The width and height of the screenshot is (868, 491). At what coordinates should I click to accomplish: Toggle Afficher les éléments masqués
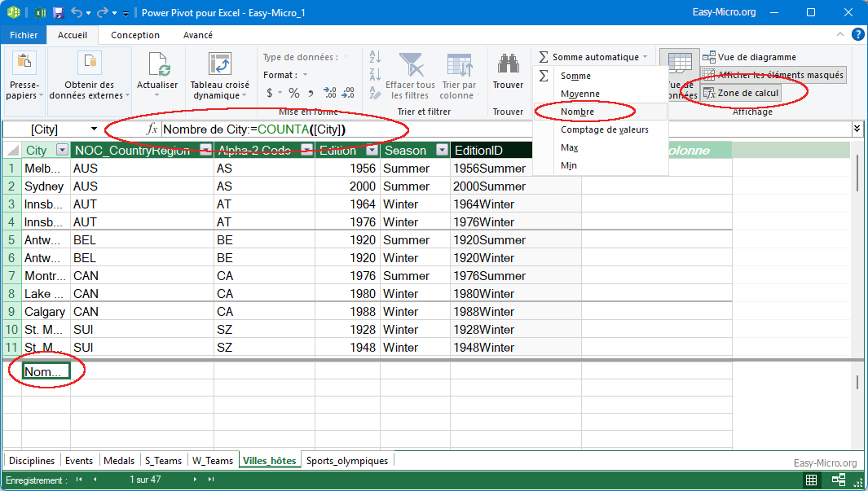click(x=773, y=75)
